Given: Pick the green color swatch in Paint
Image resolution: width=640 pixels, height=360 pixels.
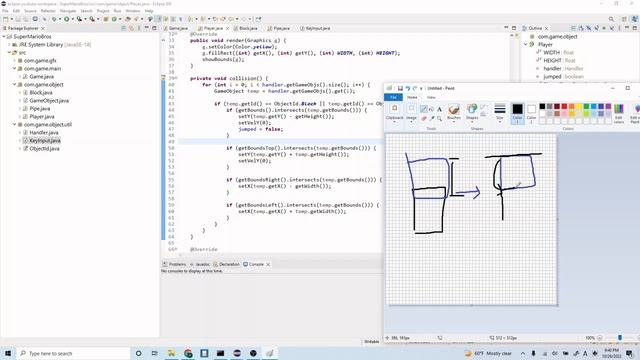Looking at the screenshot, I should point(586,107).
